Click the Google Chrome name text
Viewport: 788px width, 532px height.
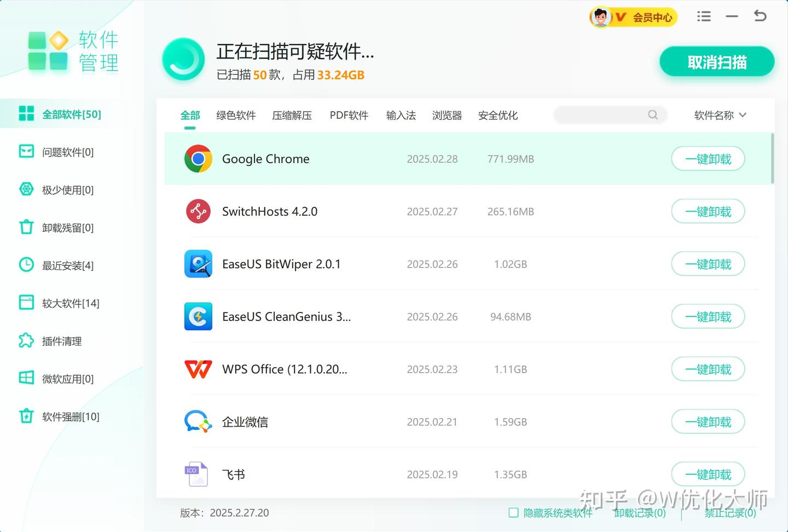(265, 159)
